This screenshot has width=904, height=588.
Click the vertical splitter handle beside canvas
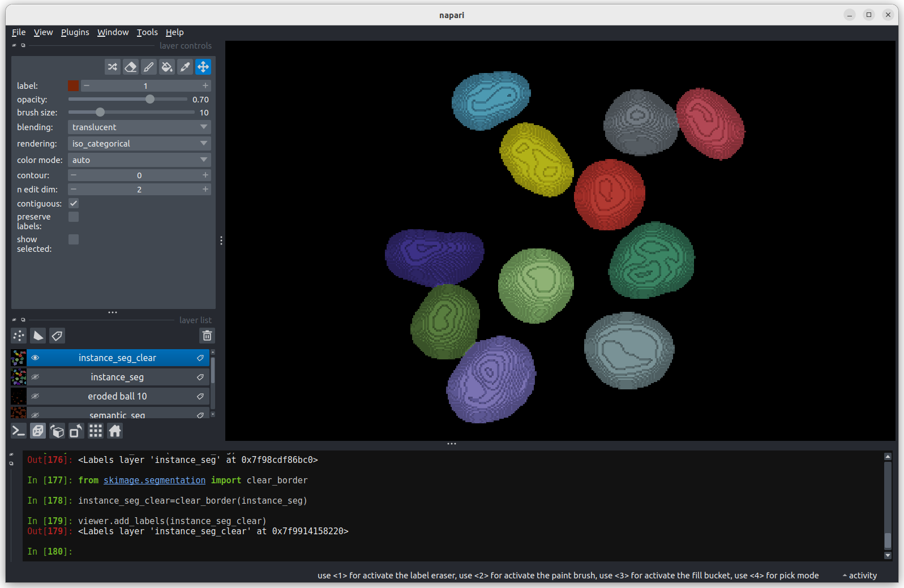click(x=221, y=241)
